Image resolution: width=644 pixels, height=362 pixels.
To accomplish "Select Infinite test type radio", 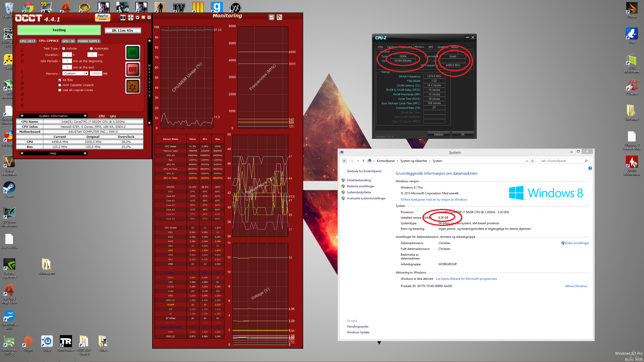I will [x=64, y=49].
